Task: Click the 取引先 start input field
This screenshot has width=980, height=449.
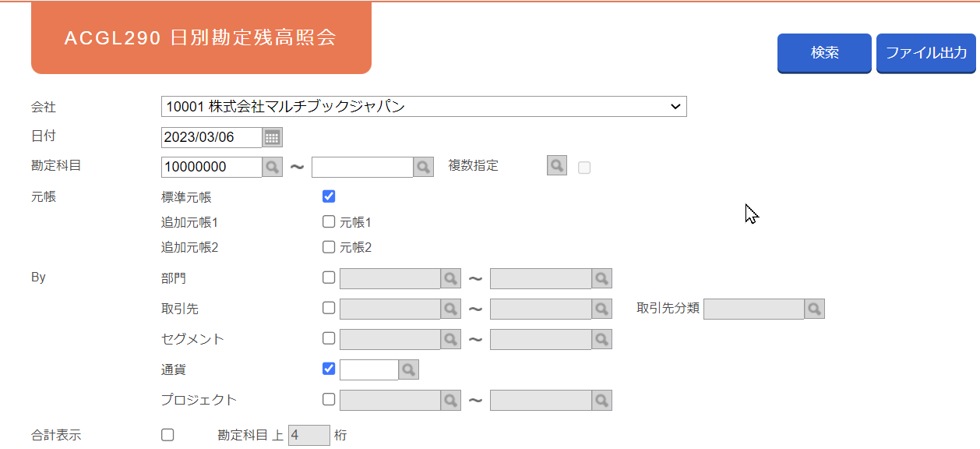Action: (x=390, y=309)
